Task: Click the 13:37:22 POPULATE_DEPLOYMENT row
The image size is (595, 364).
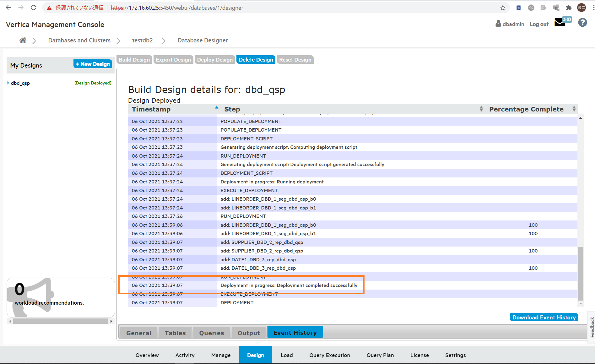Action: pyautogui.click(x=353, y=121)
